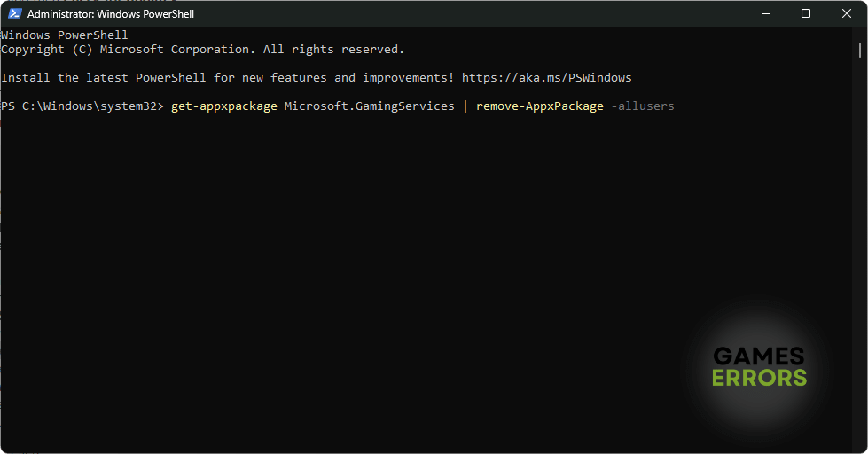Screen dimensions: 868x454
Task: Click the PowerShell icon in title bar
Action: tap(14, 14)
